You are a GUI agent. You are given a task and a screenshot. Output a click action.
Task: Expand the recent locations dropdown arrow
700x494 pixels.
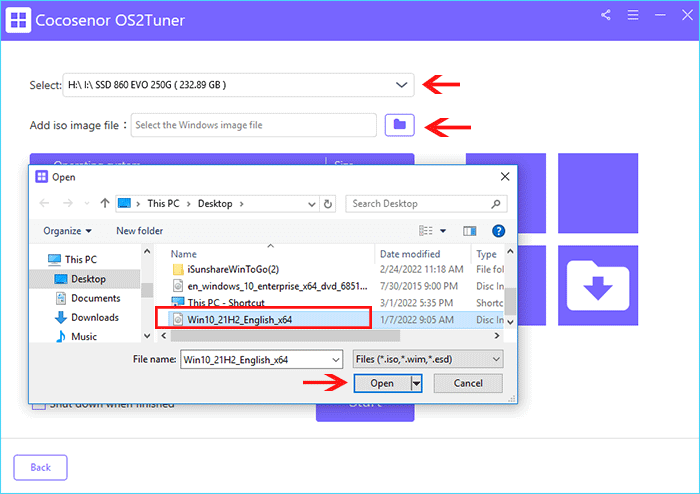pos(87,204)
